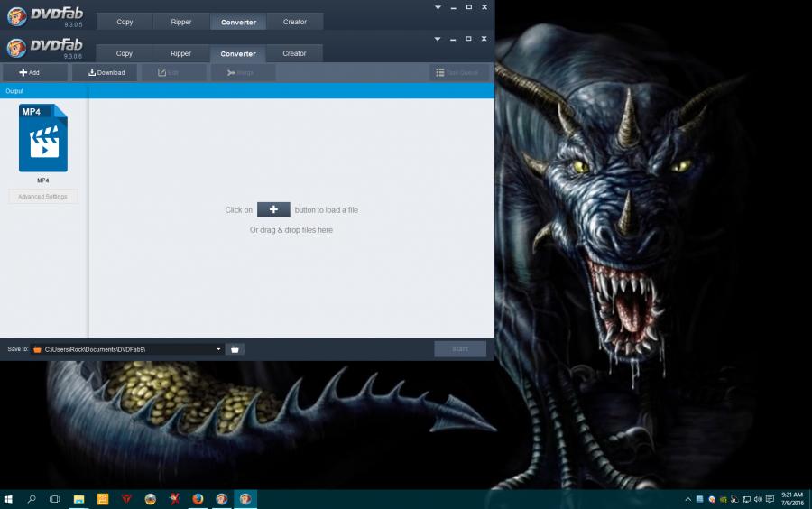Select the MP4 output profile icon
This screenshot has width=812, height=509.
tap(43, 138)
